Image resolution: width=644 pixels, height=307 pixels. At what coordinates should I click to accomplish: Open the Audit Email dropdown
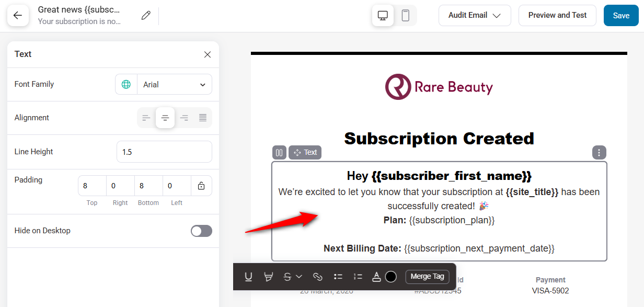tap(474, 15)
